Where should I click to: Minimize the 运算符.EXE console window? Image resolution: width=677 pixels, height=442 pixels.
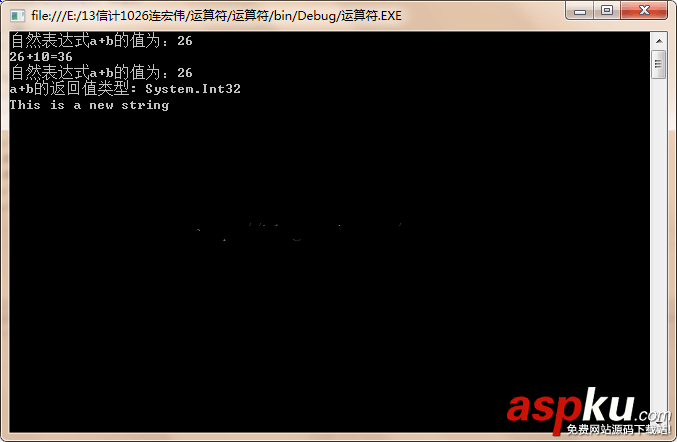[x=580, y=11]
